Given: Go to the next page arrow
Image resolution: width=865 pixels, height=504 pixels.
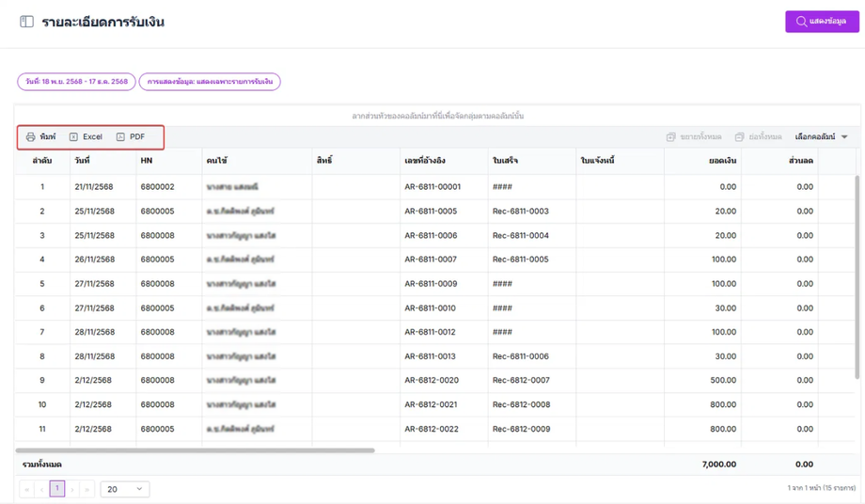Looking at the screenshot, I should point(72,489).
